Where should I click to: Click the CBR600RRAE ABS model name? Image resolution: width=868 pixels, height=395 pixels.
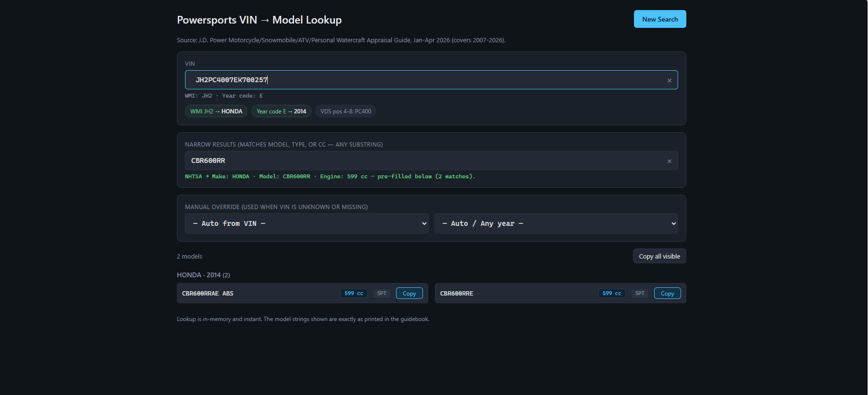[x=208, y=293]
